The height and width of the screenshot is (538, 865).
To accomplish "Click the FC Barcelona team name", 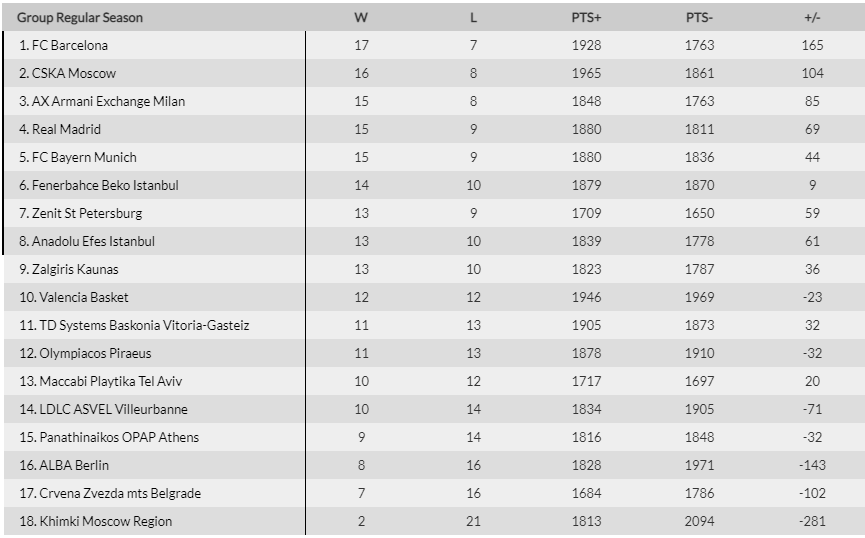I will 70,45.
